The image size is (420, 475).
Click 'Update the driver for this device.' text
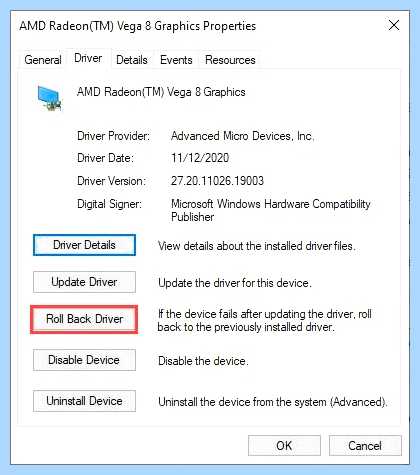(235, 283)
